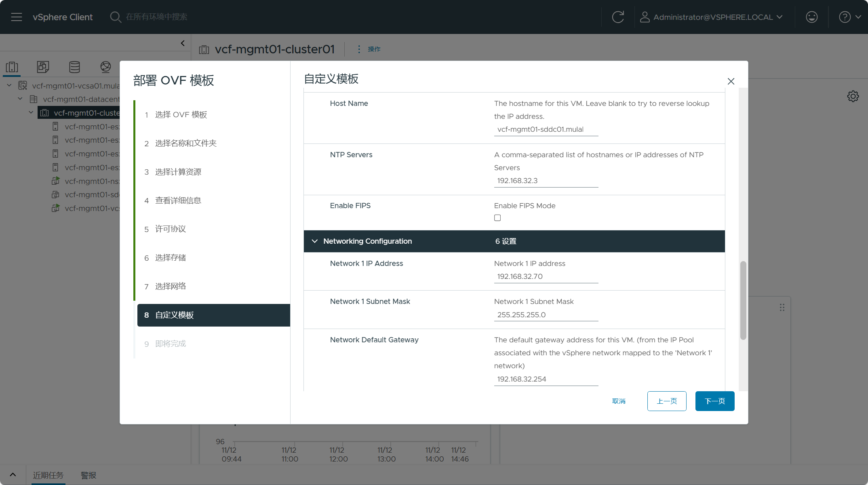
Task: Select the vcf-mgmt01-cluster tree item
Action: click(x=79, y=113)
